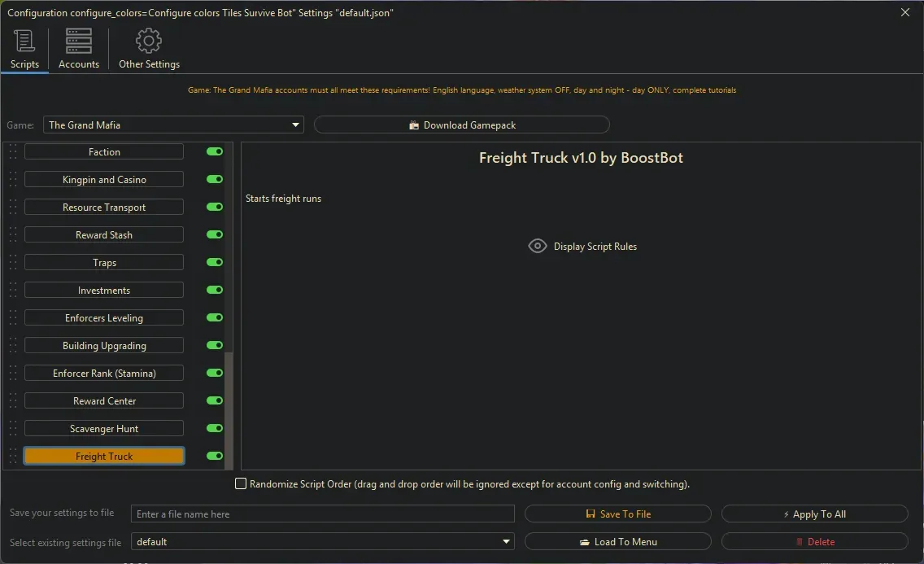Image resolution: width=924 pixels, height=564 pixels.
Task: Click the drag handle beside Kingpin and Casino
Action: coord(13,180)
